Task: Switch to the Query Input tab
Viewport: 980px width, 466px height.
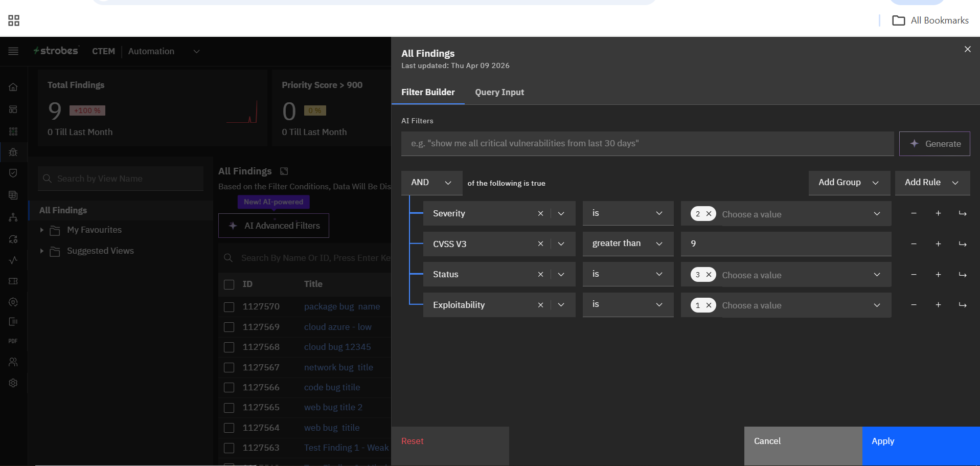Action: tap(499, 92)
